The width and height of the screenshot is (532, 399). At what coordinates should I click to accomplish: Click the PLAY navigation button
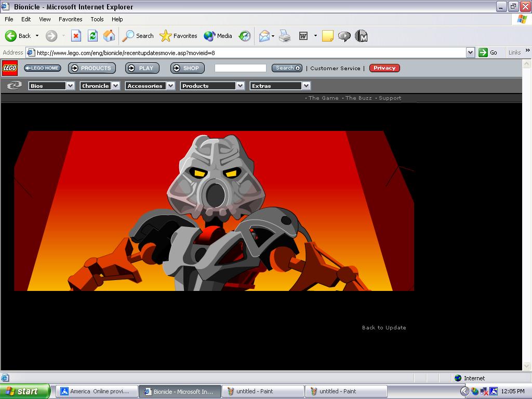click(x=142, y=68)
